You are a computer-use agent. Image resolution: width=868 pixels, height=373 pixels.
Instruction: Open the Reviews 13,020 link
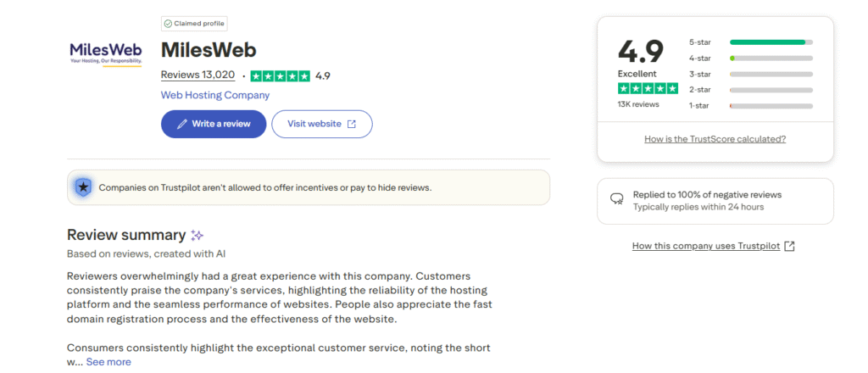pos(198,75)
